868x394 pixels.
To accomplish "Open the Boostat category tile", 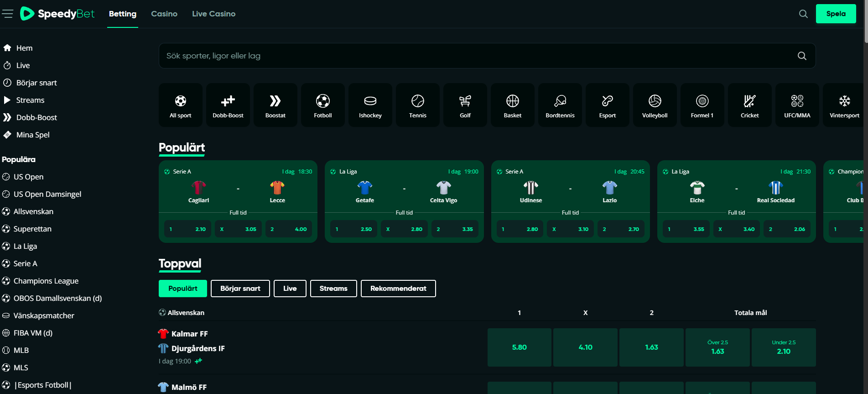I will (275, 105).
